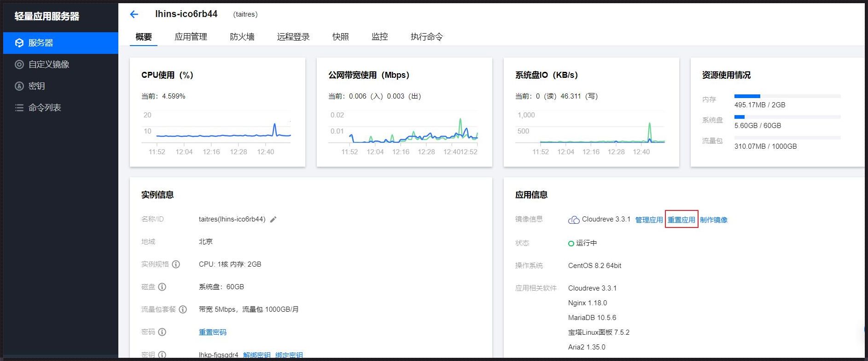
Task: Click the Aria2 1.35.0 entry
Action: pyautogui.click(x=587, y=347)
